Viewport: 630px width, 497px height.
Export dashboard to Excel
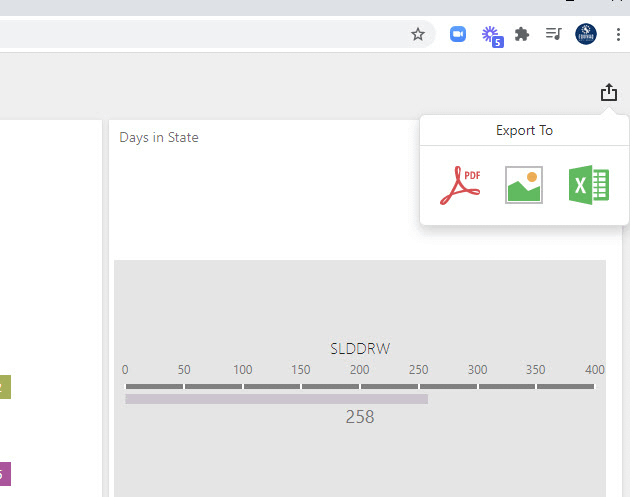[x=589, y=185]
